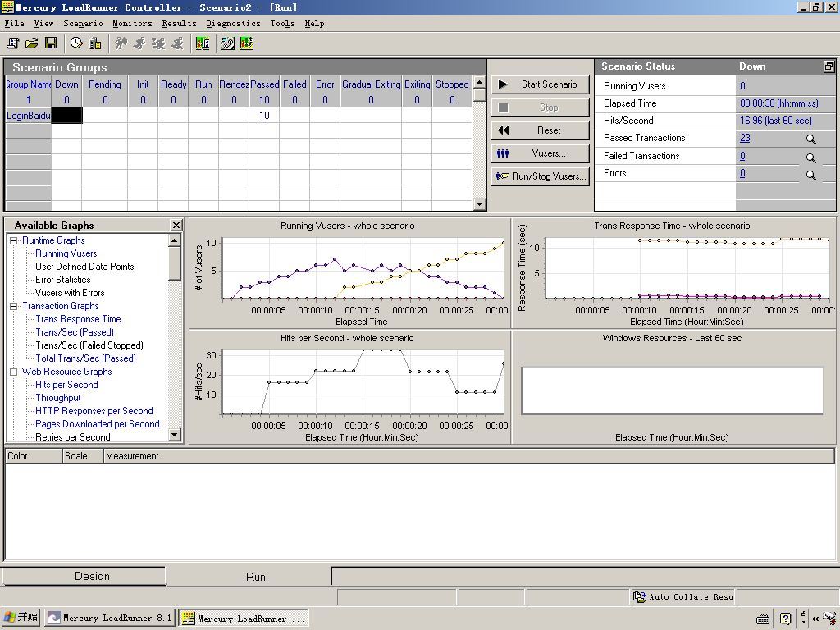Click the magnifier next to Failed Transactions
Image resolution: width=840 pixels, height=630 pixels.
pos(811,157)
